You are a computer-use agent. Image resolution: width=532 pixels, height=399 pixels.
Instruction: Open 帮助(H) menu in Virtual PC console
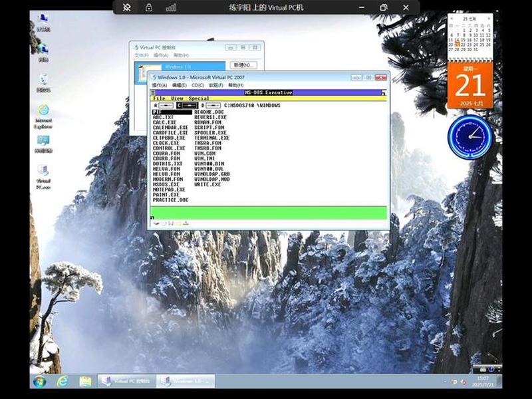coord(181,55)
